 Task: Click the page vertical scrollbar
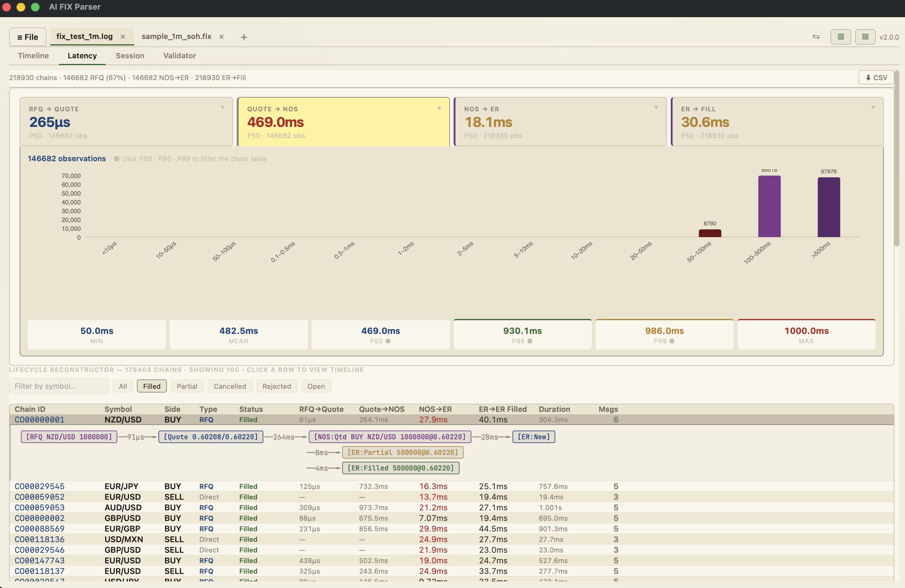click(x=897, y=158)
